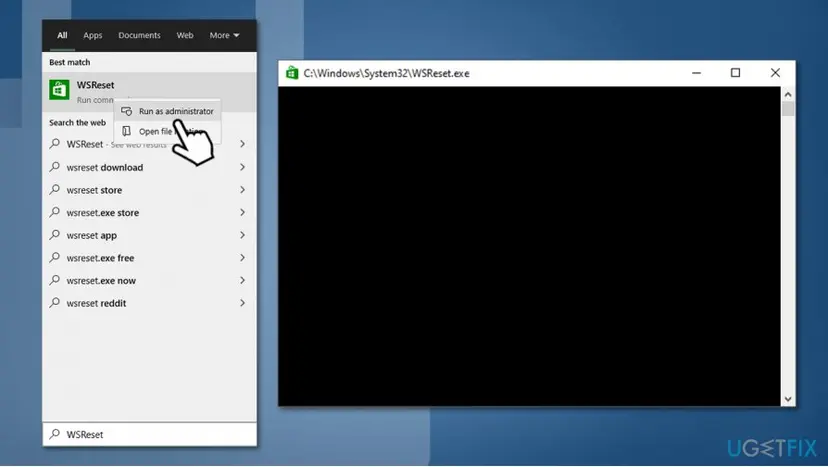Click the C:\Windows\System32\WSReset.exe title text
This screenshot has width=828, height=467.
[x=387, y=73]
